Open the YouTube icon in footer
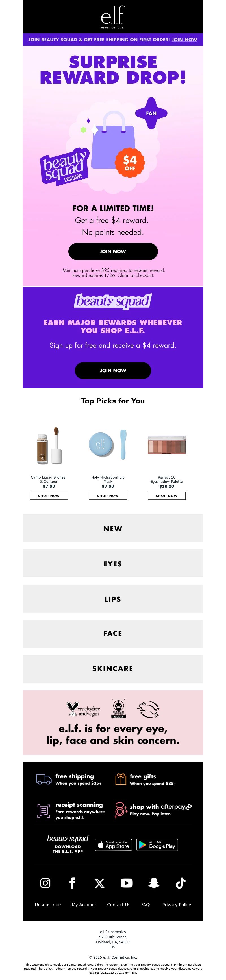226x980 pixels. click(x=127, y=883)
